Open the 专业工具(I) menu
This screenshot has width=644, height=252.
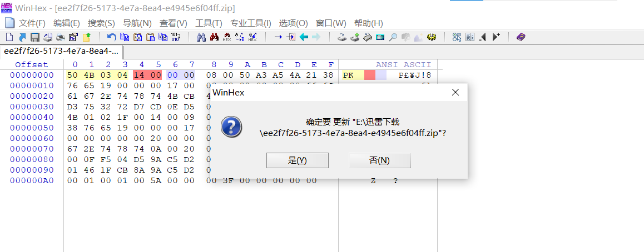click(250, 23)
